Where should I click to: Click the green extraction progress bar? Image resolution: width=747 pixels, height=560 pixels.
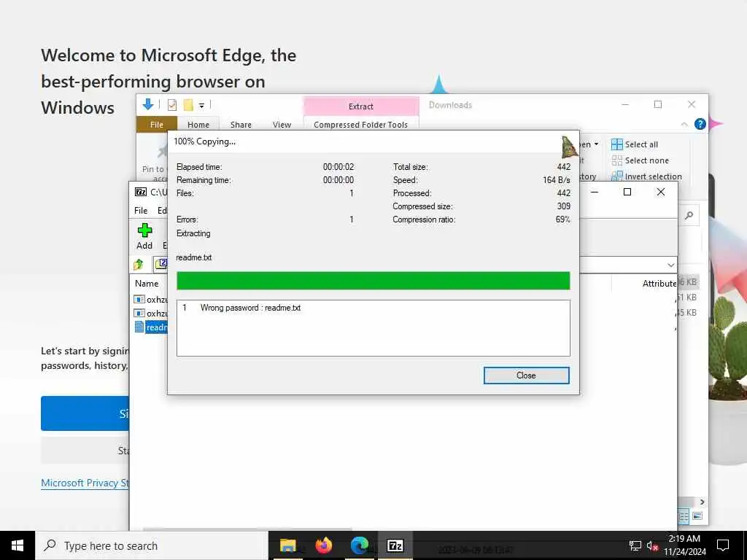pyautogui.click(x=373, y=281)
